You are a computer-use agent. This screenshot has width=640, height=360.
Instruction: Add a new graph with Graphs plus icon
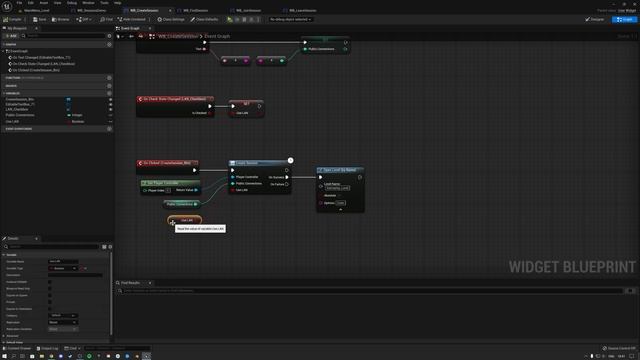point(109,44)
